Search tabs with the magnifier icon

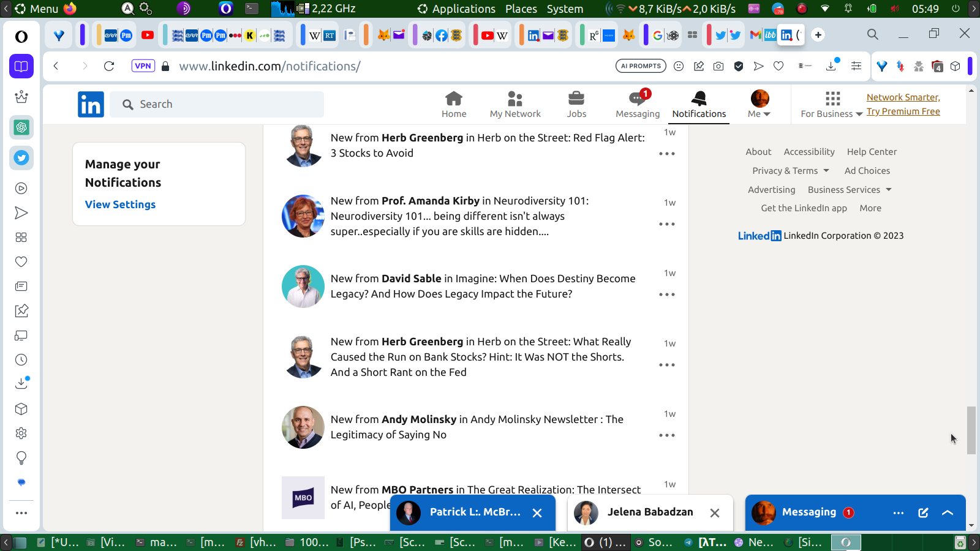(x=873, y=34)
